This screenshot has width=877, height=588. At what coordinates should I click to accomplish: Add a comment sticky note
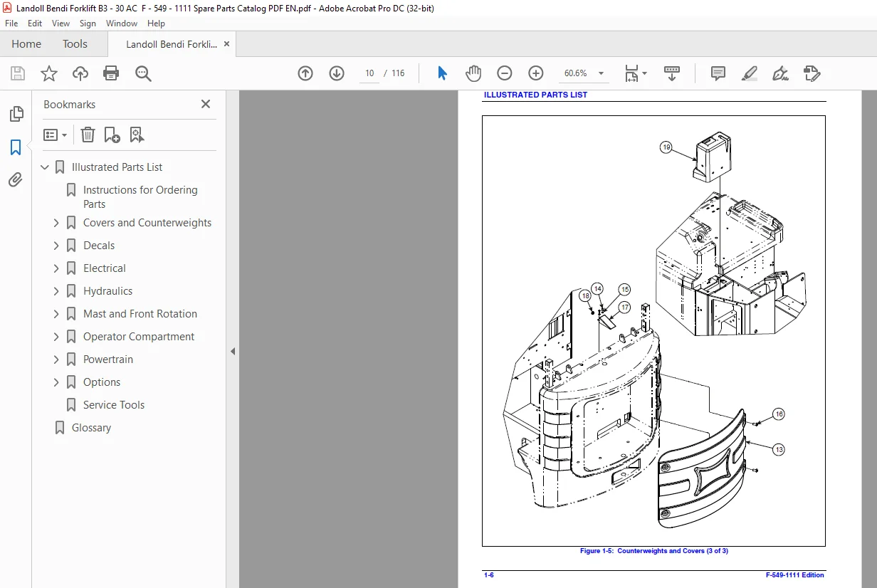point(718,73)
